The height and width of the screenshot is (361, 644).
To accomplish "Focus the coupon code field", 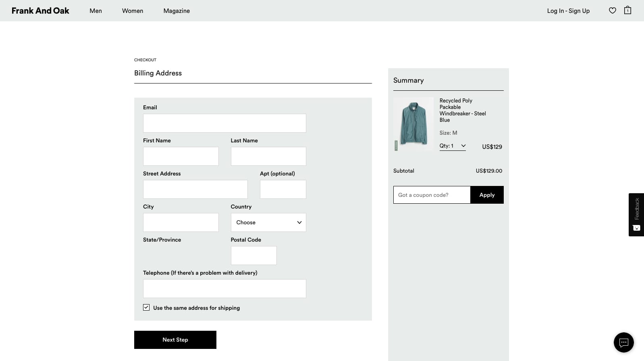I will pos(432,195).
